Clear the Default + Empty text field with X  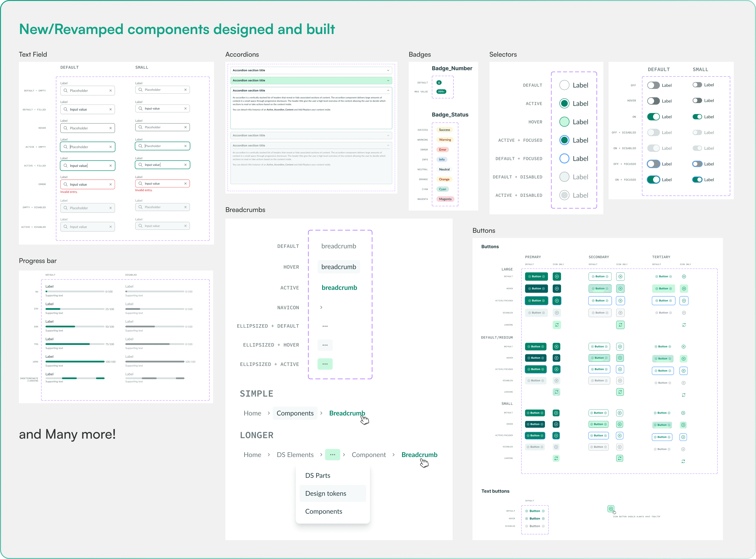click(x=110, y=91)
